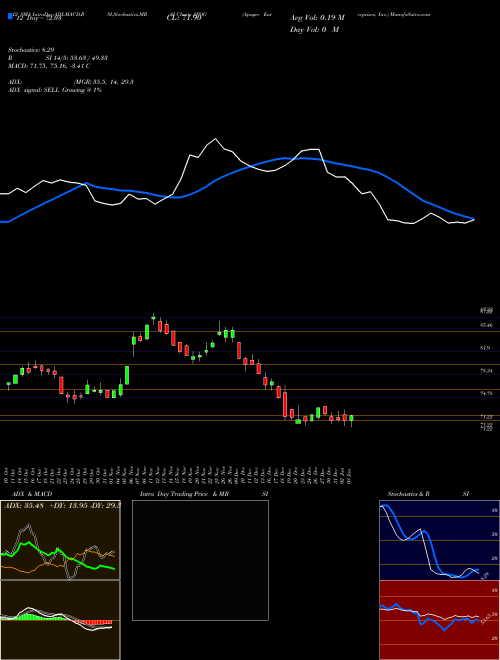The image size is (500, 660).
Task: Click the 'Stochastics & R' panel title
Action: point(408,494)
